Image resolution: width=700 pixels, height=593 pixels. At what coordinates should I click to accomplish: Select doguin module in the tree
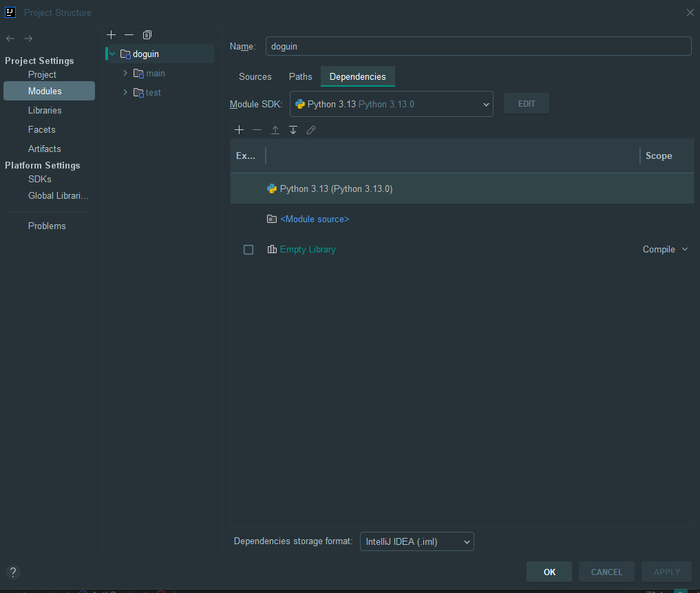[x=160, y=54]
